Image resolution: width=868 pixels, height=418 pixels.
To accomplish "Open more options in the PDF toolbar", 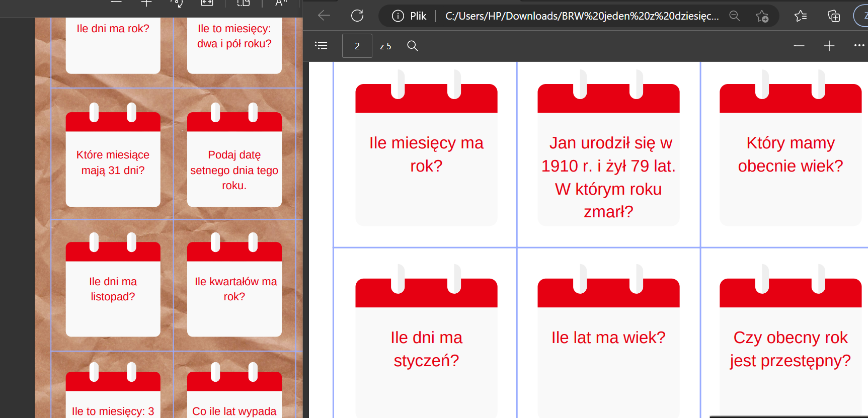I will pos(859,46).
